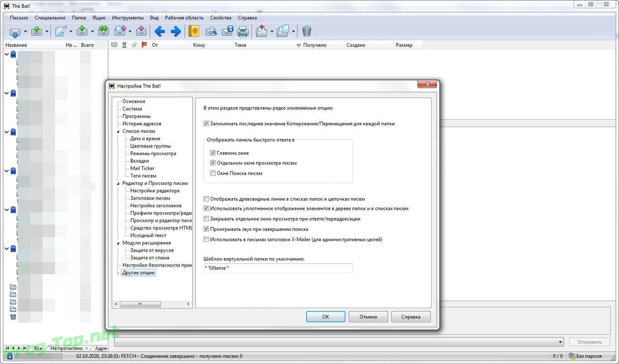Click the OK button in settings dialog
619x364 pixels.
click(x=325, y=317)
